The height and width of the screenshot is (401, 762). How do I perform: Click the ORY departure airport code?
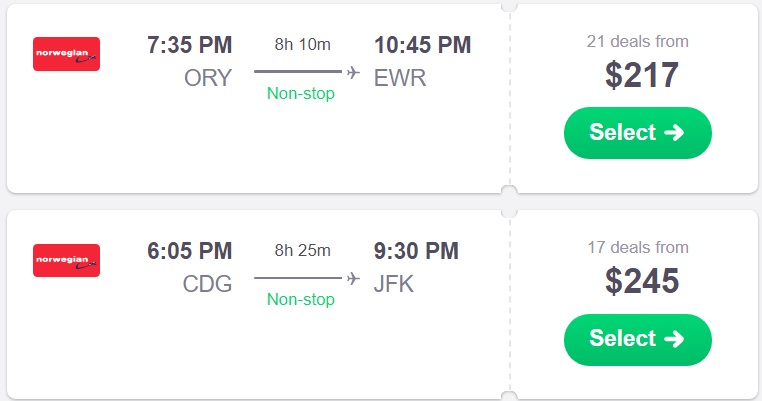(208, 78)
